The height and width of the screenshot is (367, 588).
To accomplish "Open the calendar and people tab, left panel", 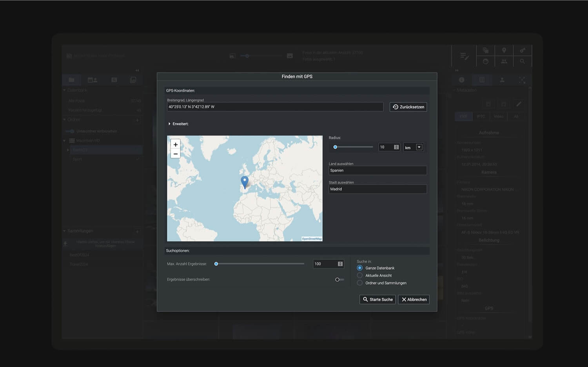I will click(93, 80).
